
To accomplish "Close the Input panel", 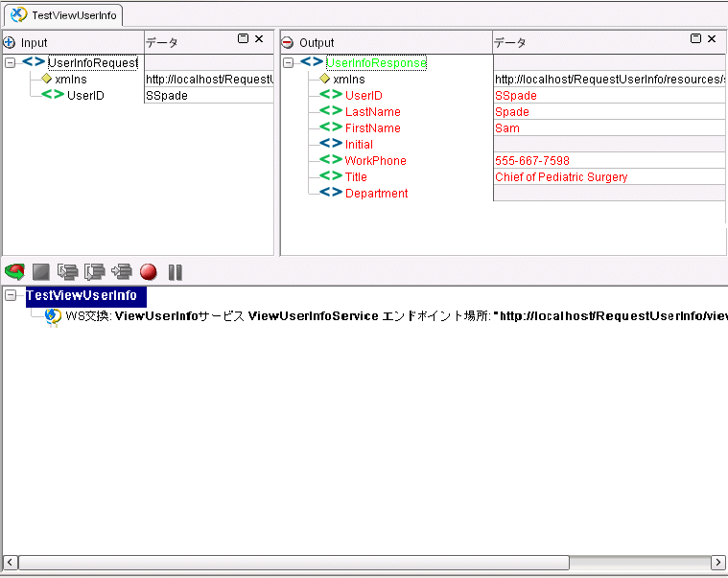I will pyautogui.click(x=259, y=38).
